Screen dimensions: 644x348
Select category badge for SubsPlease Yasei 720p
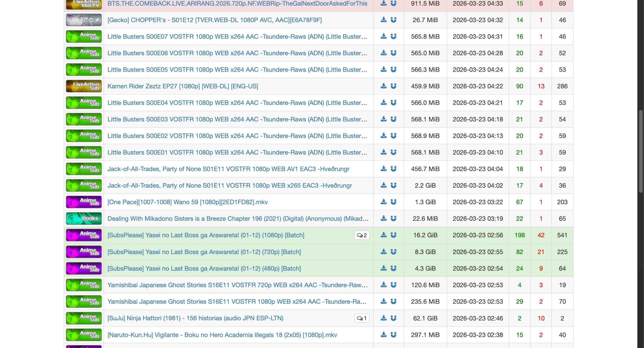(x=84, y=252)
